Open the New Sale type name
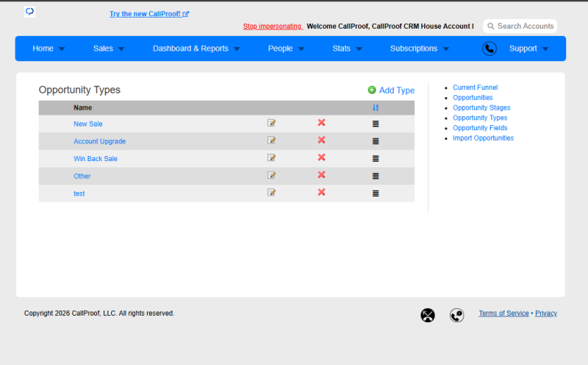Screen dimensions: 588x365 click(x=87, y=124)
